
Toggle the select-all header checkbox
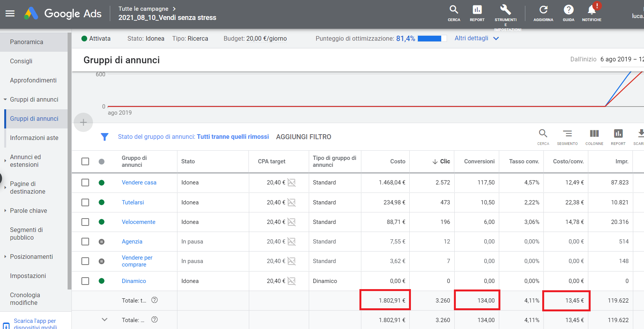(85, 161)
